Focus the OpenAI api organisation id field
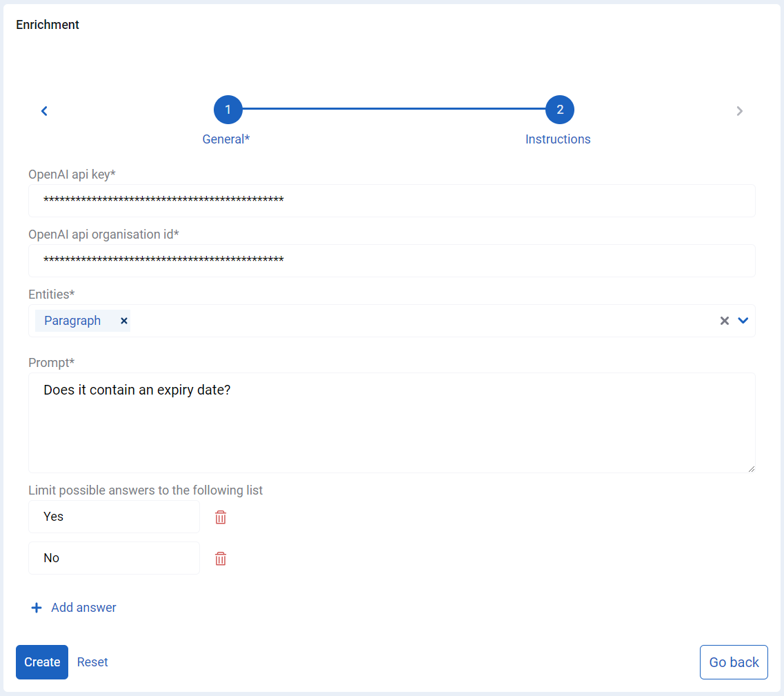 [x=392, y=261]
